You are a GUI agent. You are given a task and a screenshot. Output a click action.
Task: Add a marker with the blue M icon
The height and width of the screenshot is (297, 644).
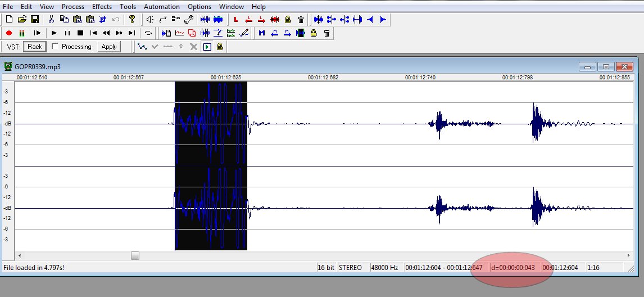[x=262, y=33]
